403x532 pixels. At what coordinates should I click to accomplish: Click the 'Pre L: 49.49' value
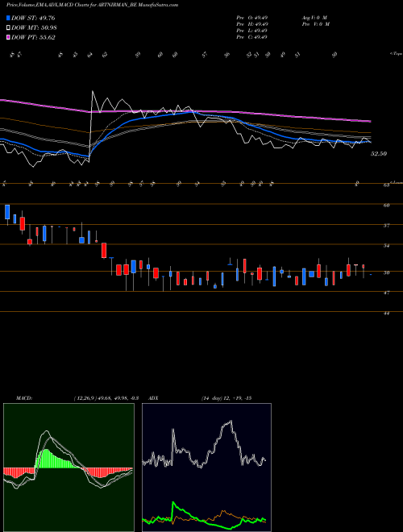[x=252, y=31]
